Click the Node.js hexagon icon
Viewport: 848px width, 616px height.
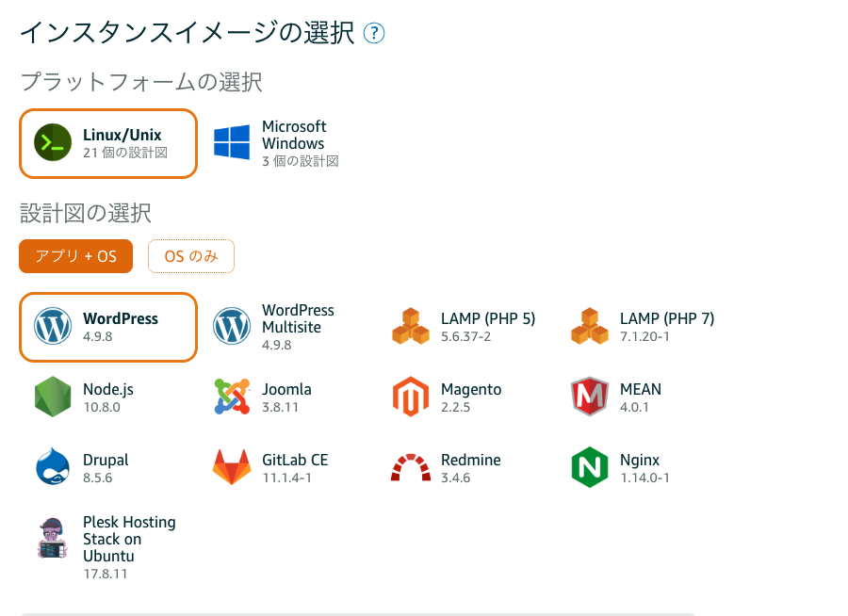click(x=53, y=397)
